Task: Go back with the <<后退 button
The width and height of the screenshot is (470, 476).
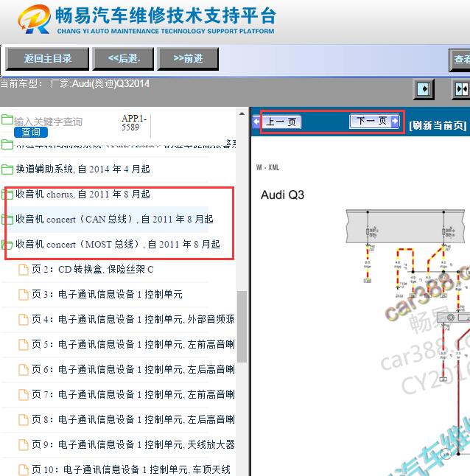Action: click(123, 59)
